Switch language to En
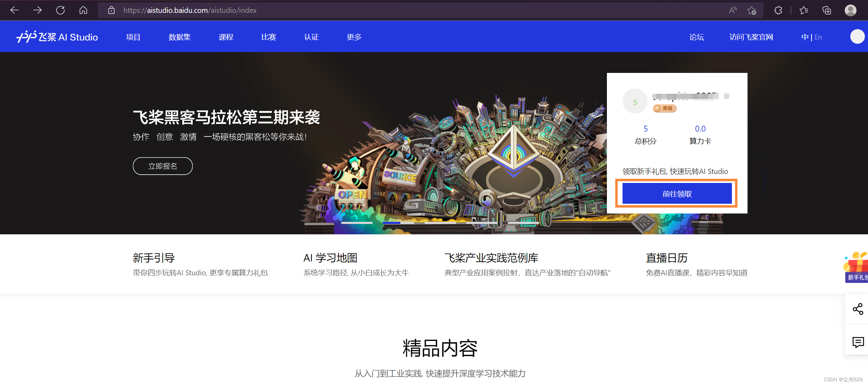 [x=818, y=37]
